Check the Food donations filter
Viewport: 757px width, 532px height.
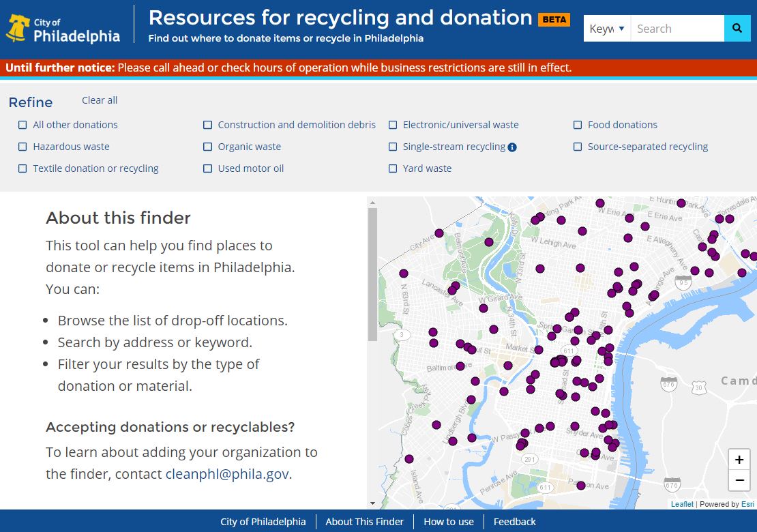click(578, 125)
